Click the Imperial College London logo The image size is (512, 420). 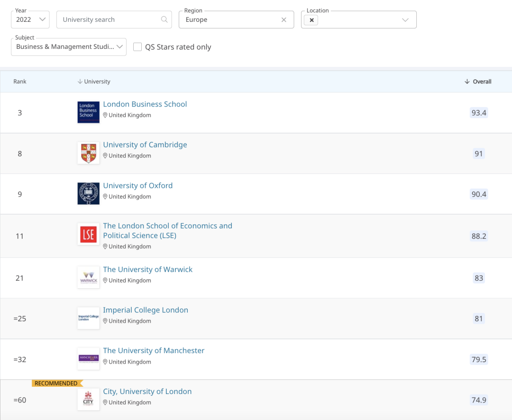pos(88,318)
